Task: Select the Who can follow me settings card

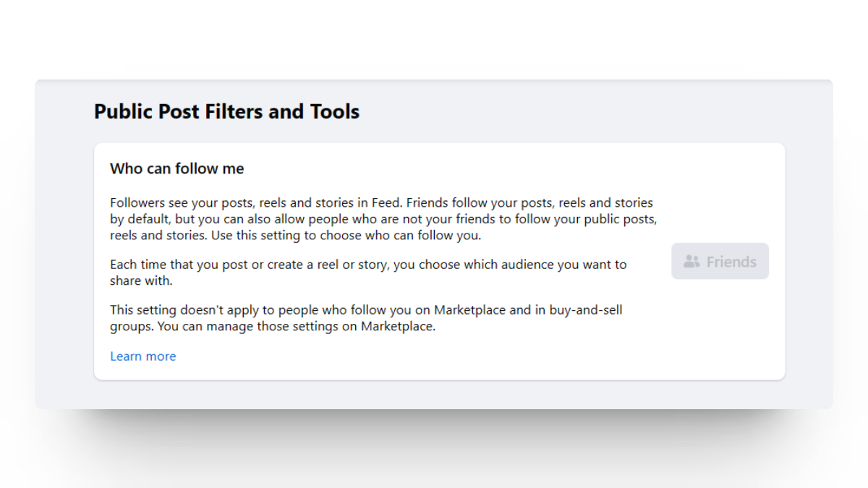Action: (440, 260)
